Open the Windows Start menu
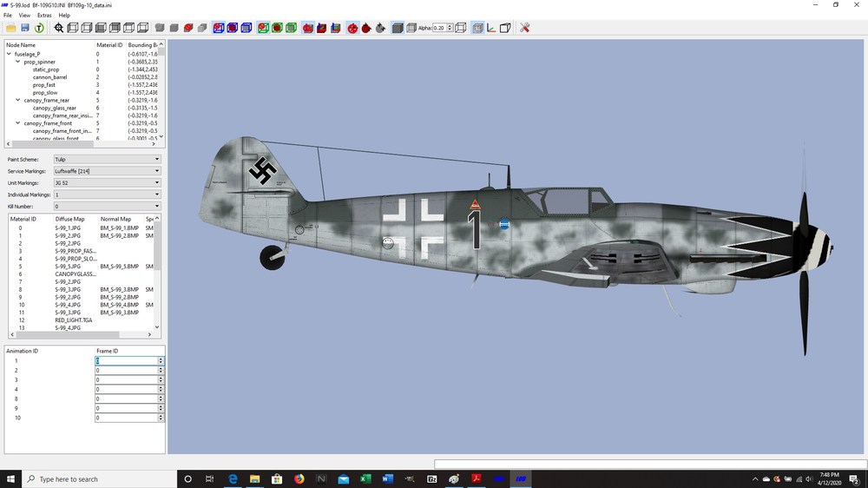The height and width of the screenshot is (488, 868). [10, 479]
